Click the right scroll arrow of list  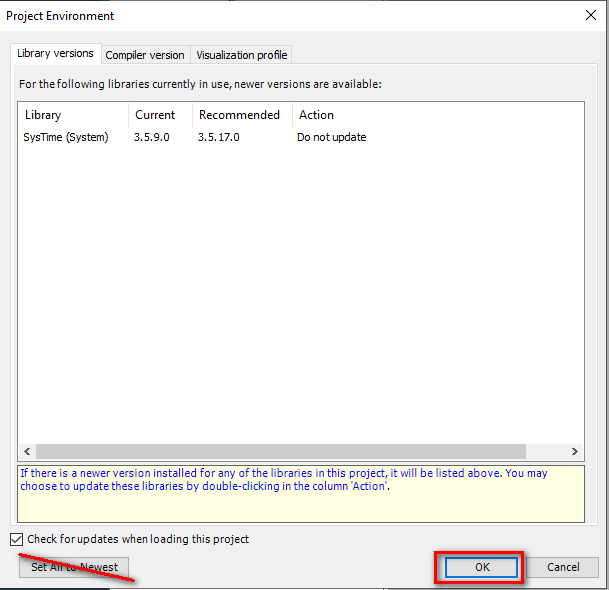pos(574,452)
